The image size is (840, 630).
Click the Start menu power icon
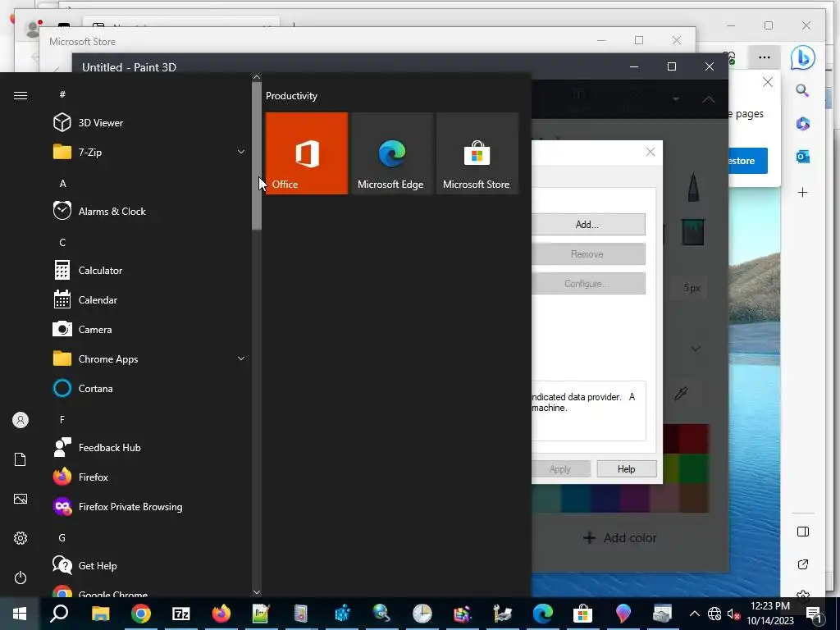tap(21, 577)
